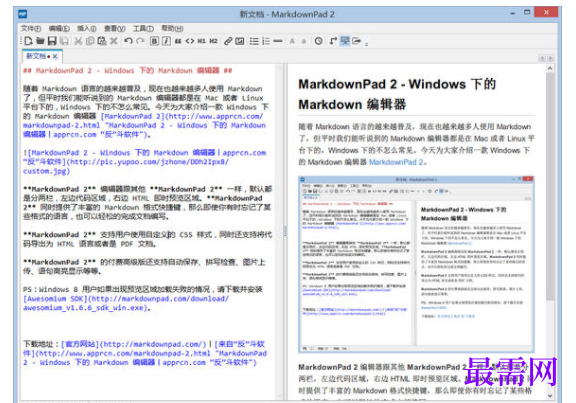This screenshot has height=403, width=576.
Task: Click the '## MarkdownPad 2' heading line in the editor
Action: tap(127, 70)
